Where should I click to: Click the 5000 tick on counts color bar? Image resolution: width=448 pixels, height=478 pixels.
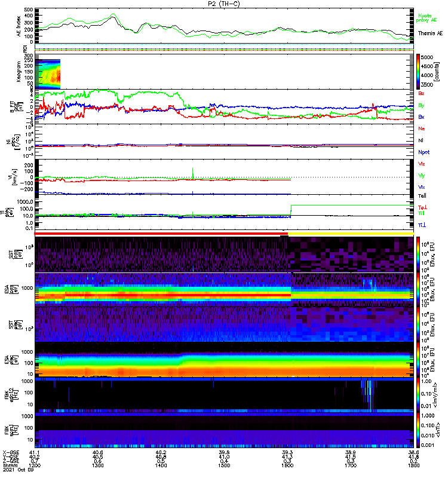click(427, 57)
